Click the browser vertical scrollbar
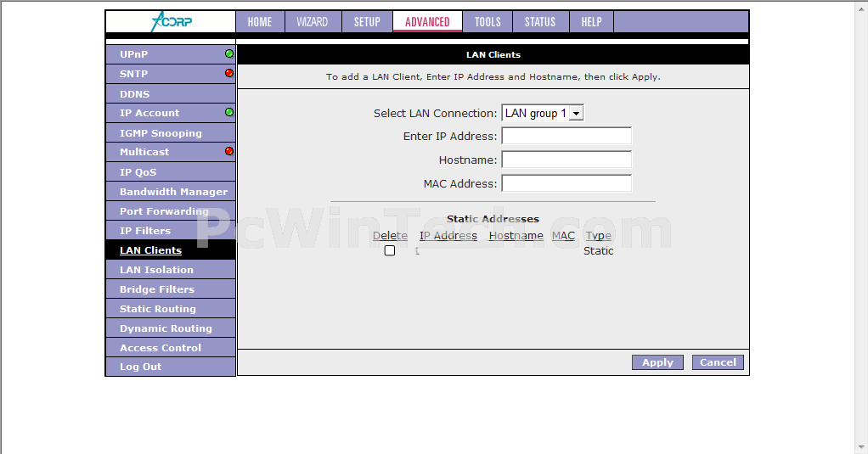Image resolution: width=868 pixels, height=454 pixels. coord(862,227)
